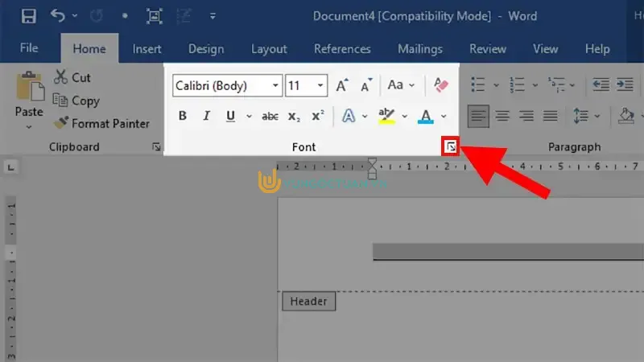
Task: Apply numbered list
Action: 517,84
